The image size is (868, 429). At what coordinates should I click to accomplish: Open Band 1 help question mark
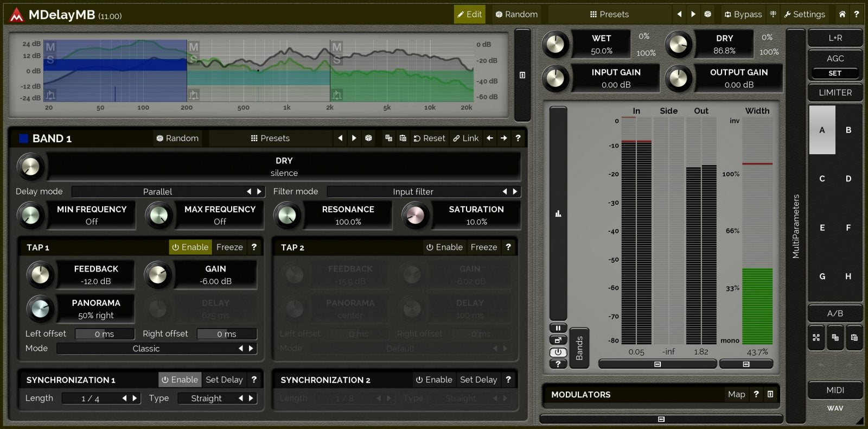pyautogui.click(x=518, y=138)
